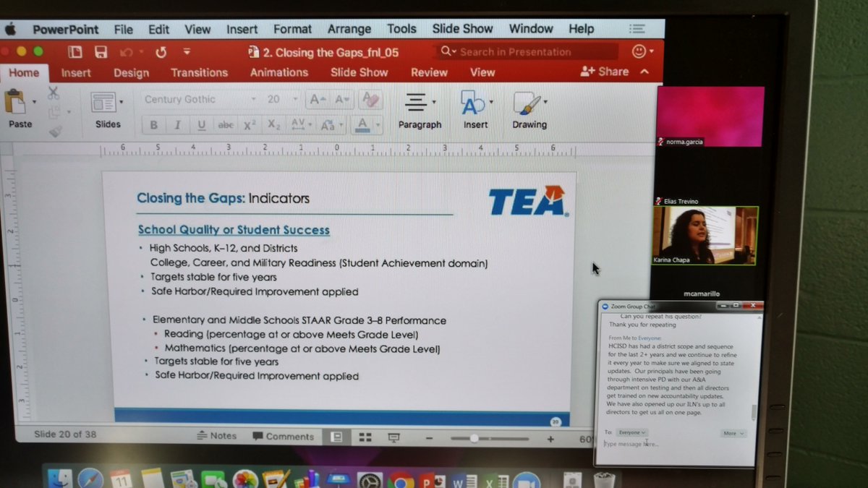Click the zoom slider in status bar
This screenshot has height=488, width=868.
pos(490,439)
